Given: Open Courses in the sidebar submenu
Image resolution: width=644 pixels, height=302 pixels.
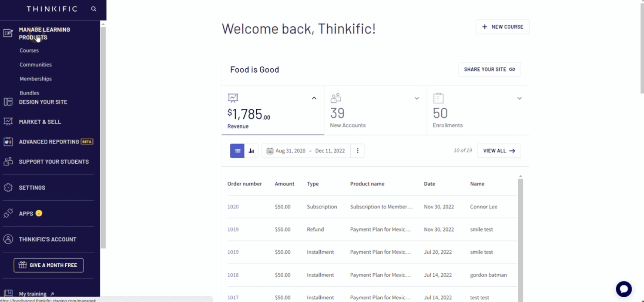Looking at the screenshot, I should (29, 50).
